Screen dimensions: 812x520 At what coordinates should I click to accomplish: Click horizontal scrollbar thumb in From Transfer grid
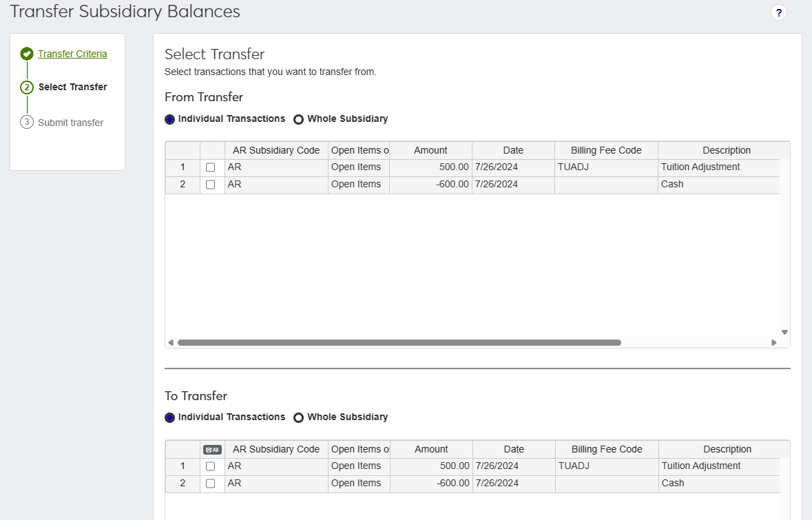(x=399, y=342)
